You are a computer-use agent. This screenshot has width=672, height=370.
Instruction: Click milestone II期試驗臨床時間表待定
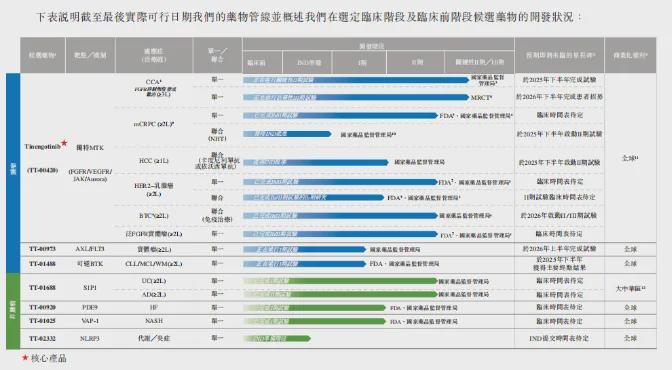[x=559, y=197]
